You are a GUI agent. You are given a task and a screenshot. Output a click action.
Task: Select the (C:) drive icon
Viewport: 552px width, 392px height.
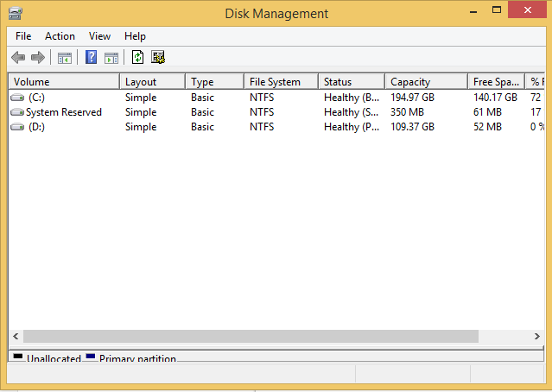coord(17,97)
